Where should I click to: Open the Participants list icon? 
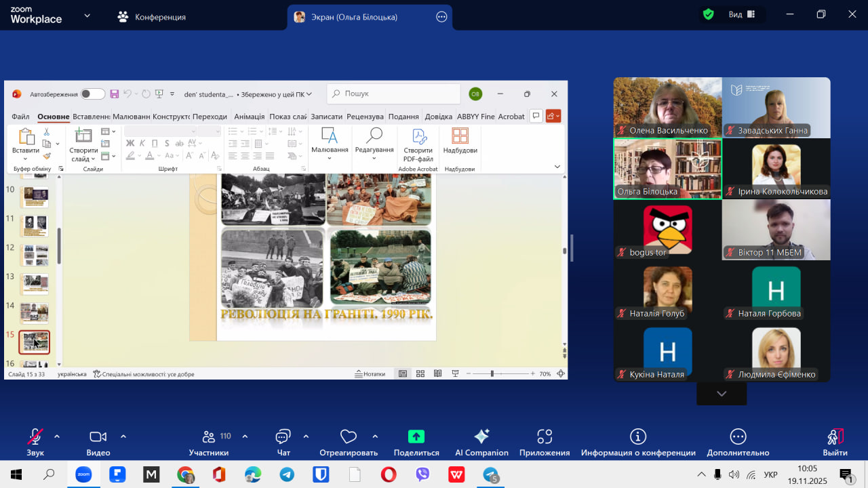(x=209, y=436)
